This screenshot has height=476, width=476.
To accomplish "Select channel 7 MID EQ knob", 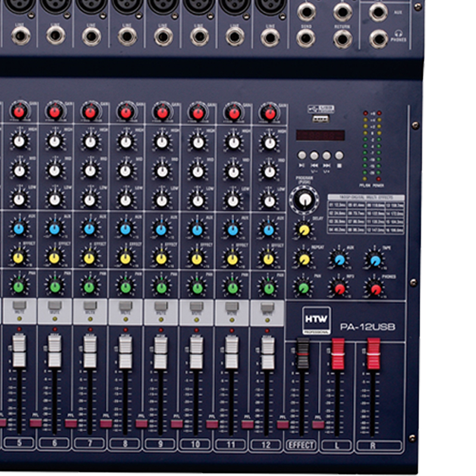I will (x=90, y=171).
